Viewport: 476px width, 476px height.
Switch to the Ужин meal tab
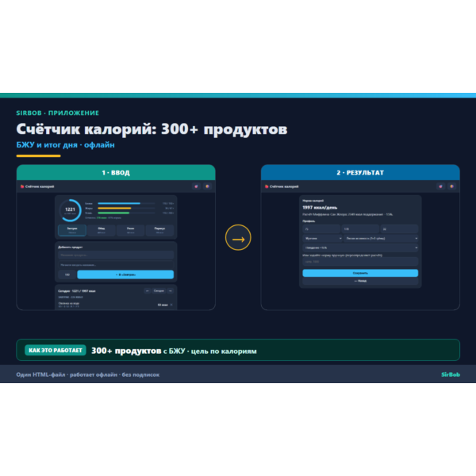coord(131,230)
